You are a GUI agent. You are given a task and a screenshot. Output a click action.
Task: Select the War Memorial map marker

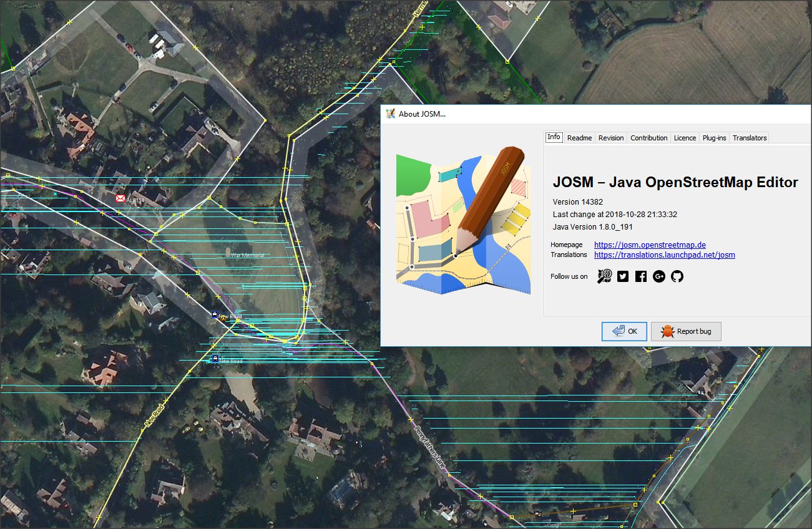(228, 253)
